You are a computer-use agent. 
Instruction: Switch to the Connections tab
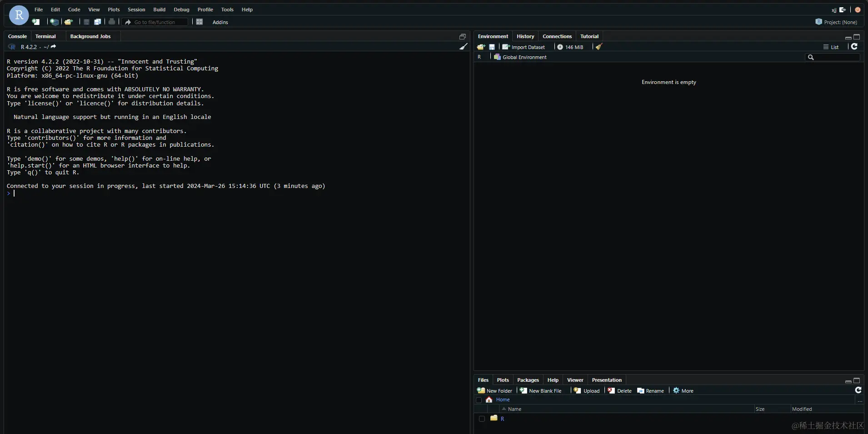[x=557, y=36]
